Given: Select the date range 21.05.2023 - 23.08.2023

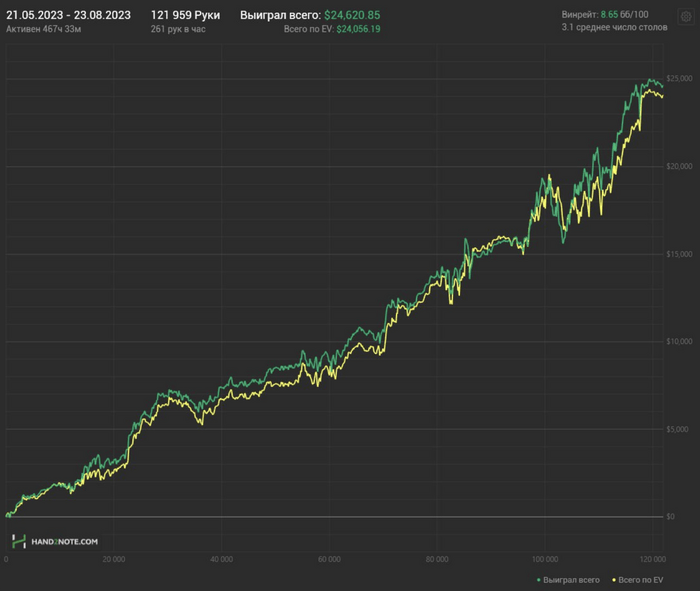Looking at the screenshot, I should click(x=68, y=15).
